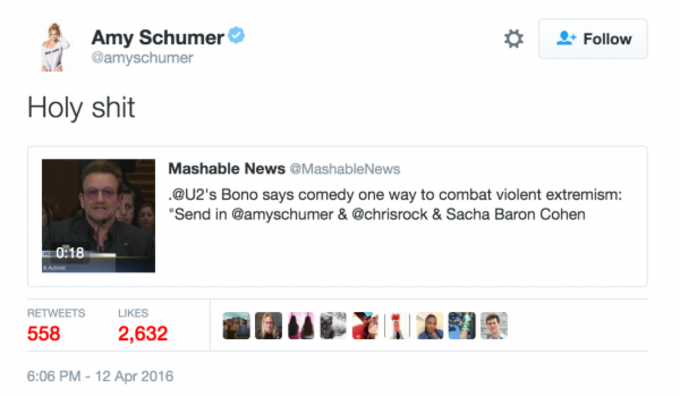Open the last liker avatar of man
The width and height of the screenshot is (680, 396).
(x=494, y=325)
